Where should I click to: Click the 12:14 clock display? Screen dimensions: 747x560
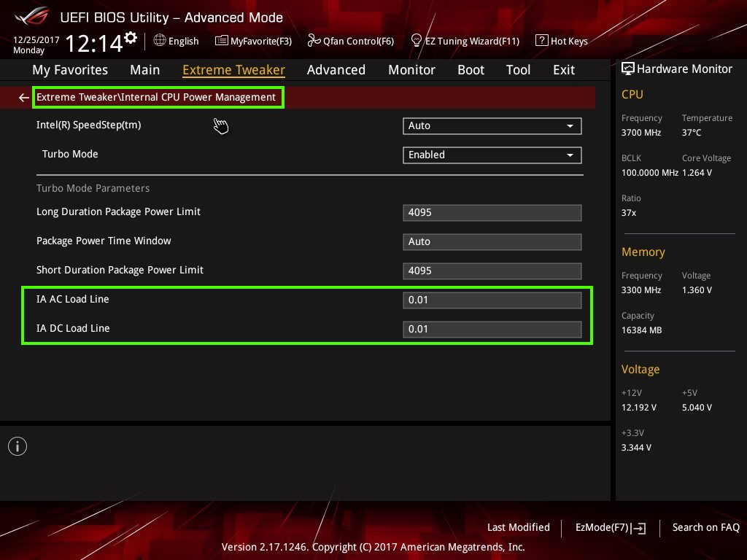pyautogui.click(x=94, y=44)
